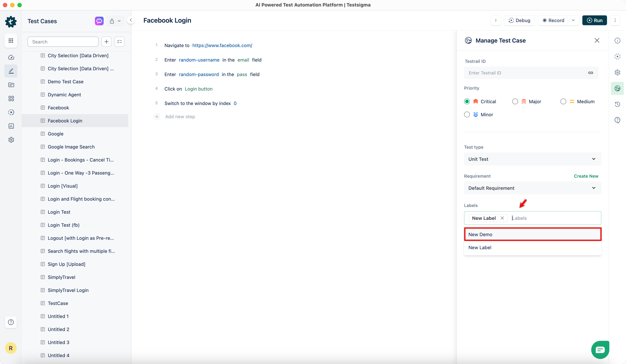Expand the Test type dropdown
This screenshot has height=364, width=626.
point(532,159)
